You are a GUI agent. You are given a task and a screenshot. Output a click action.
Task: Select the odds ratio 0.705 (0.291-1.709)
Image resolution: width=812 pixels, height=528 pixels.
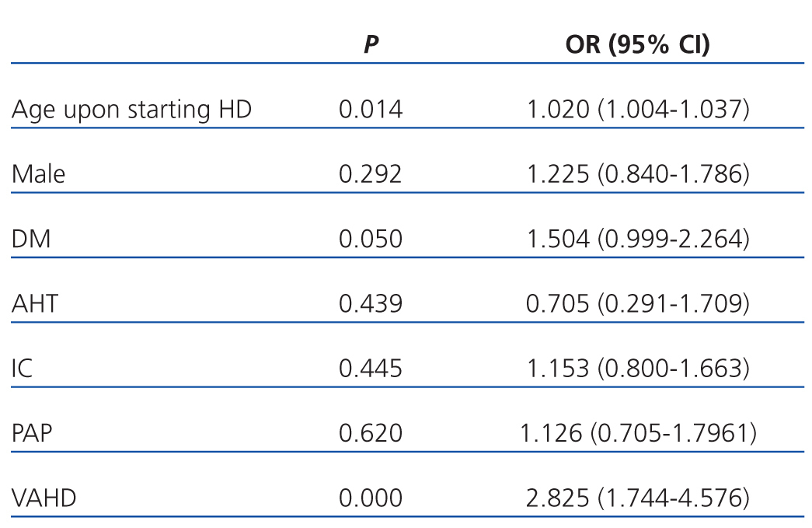(x=638, y=303)
